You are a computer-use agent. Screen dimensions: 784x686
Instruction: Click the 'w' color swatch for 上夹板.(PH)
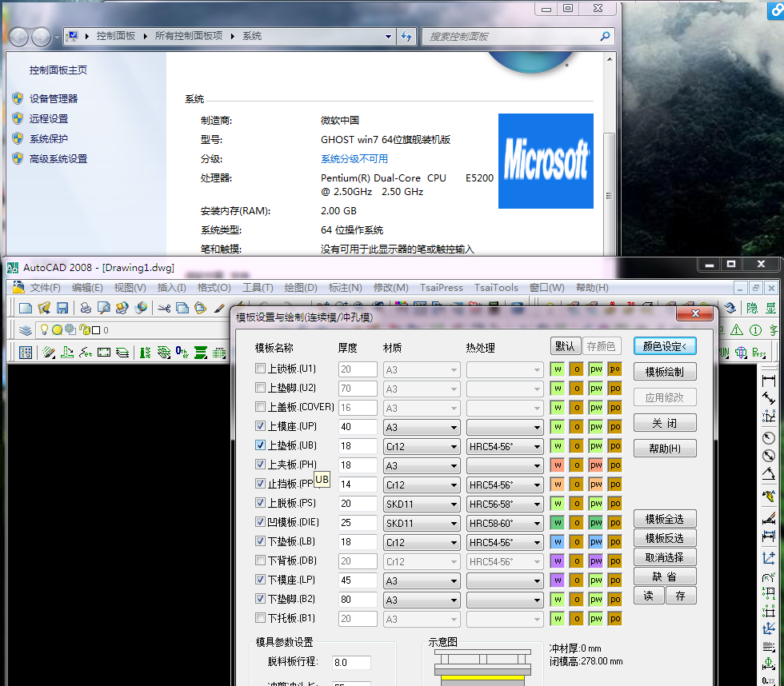557,465
